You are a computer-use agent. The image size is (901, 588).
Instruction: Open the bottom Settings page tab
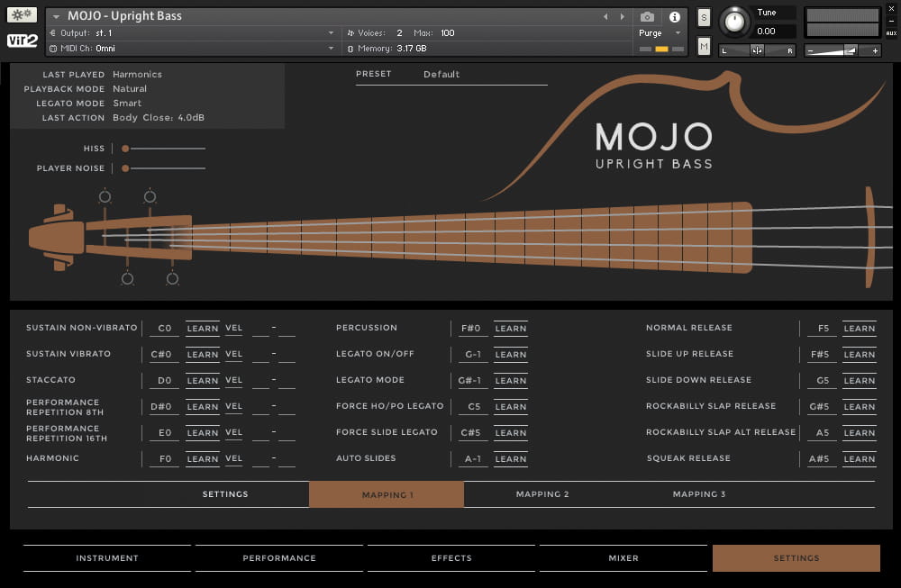tap(796, 558)
